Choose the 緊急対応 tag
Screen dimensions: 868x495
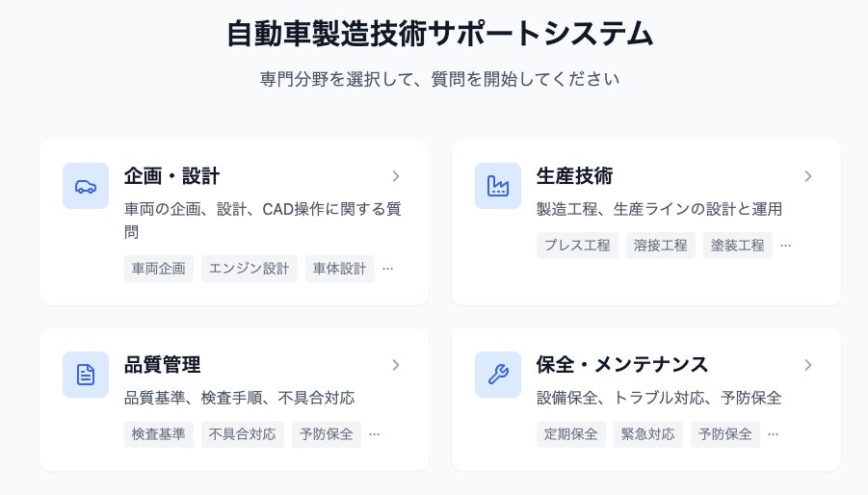tap(648, 434)
